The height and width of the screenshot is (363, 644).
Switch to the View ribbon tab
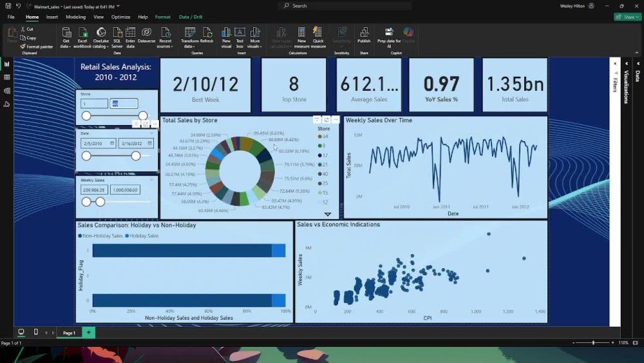(99, 17)
